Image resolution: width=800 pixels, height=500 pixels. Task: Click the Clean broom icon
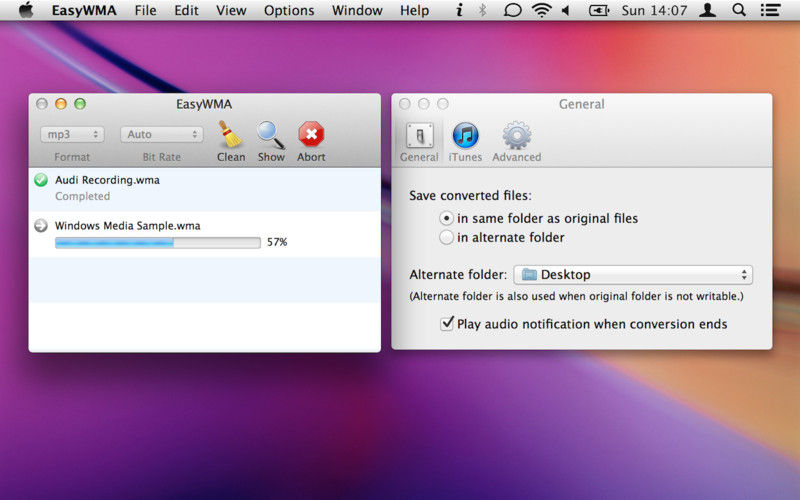[230, 135]
